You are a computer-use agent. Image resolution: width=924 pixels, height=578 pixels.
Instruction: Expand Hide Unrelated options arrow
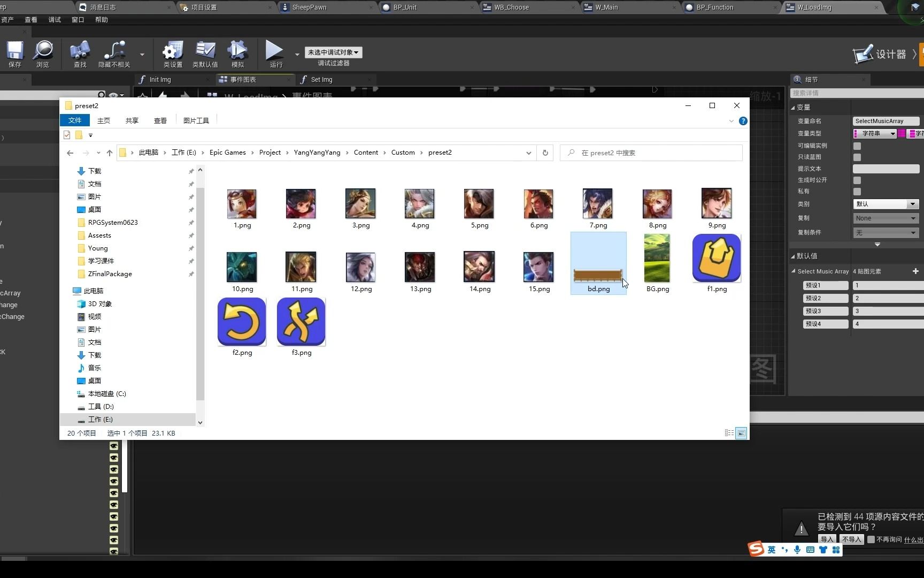click(x=142, y=54)
